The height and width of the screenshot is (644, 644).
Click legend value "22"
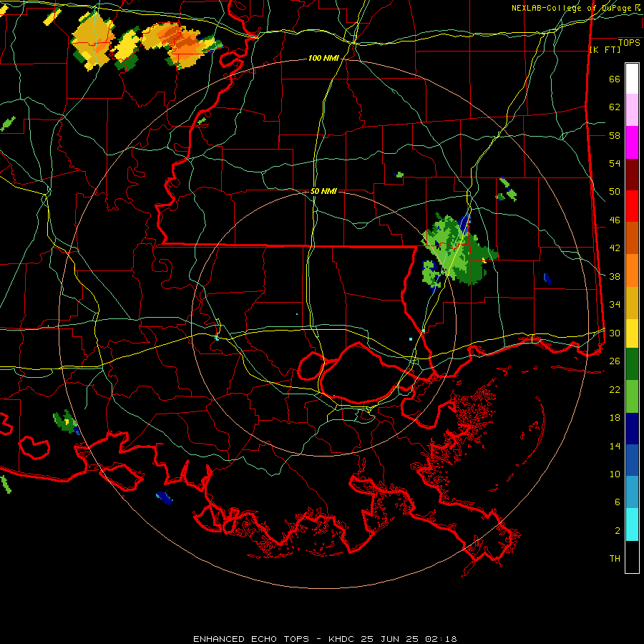615,389
